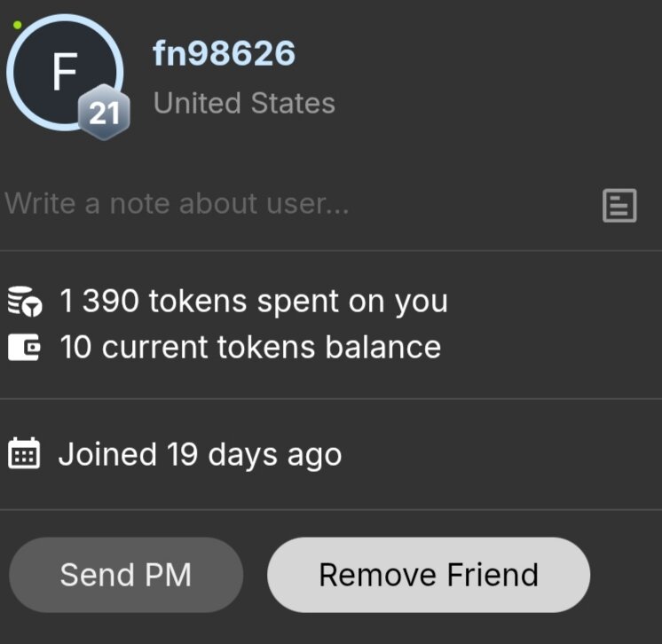Click the calendar join date icon
The height and width of the screenshot is (644, 662).
coord(24,454)
